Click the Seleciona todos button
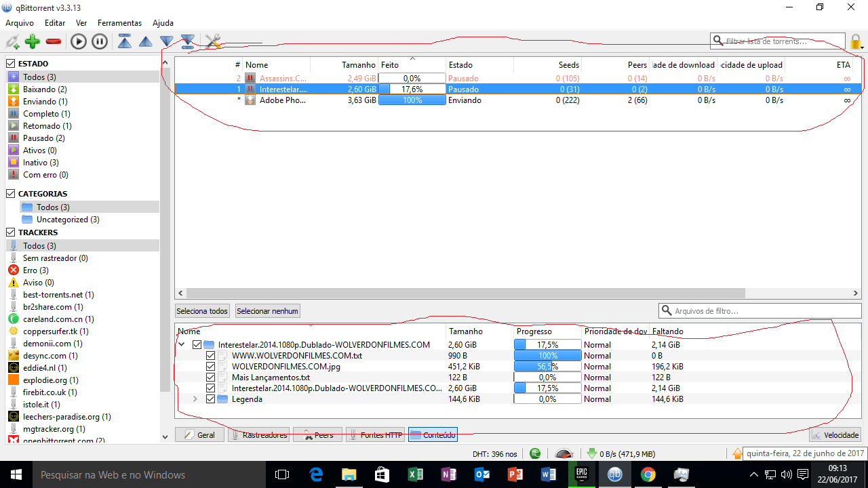The image size is (868, 488). tap(202, 311)
